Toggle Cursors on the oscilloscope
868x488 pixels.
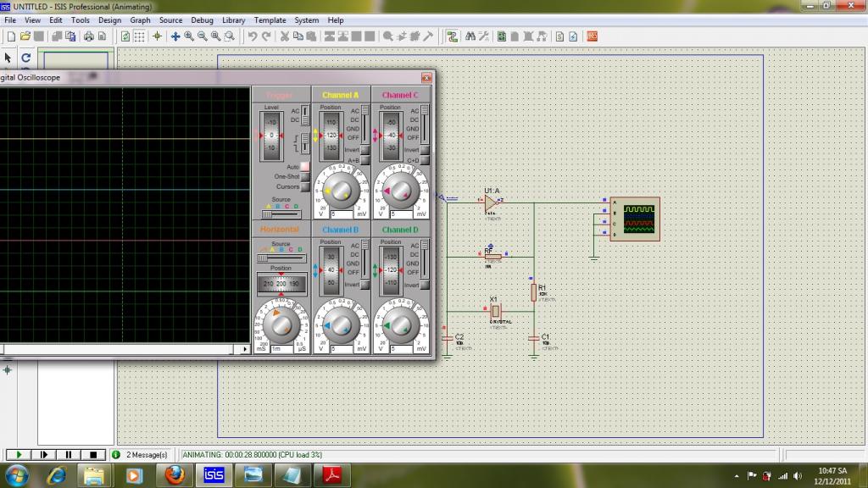click(305, 187)
